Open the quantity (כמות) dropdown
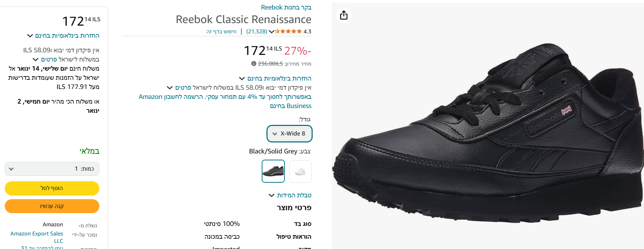644x249 pixels. point(52,169)
